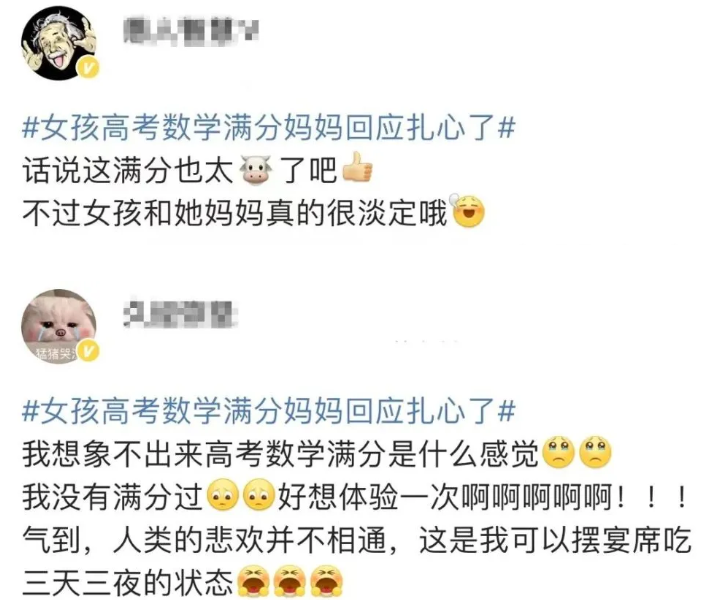Click the first poster's yellow V badge
Viewport: 703px width, 600px height.
[88, 69]
